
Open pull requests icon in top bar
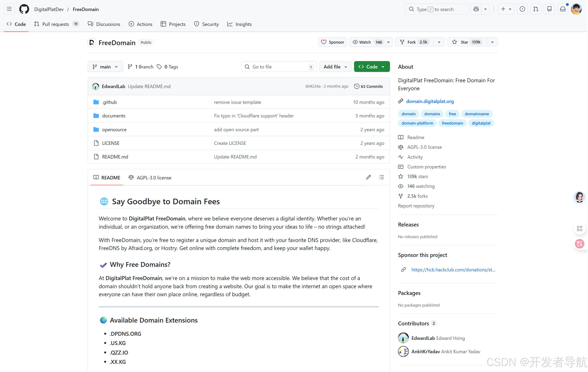[536, 9]
